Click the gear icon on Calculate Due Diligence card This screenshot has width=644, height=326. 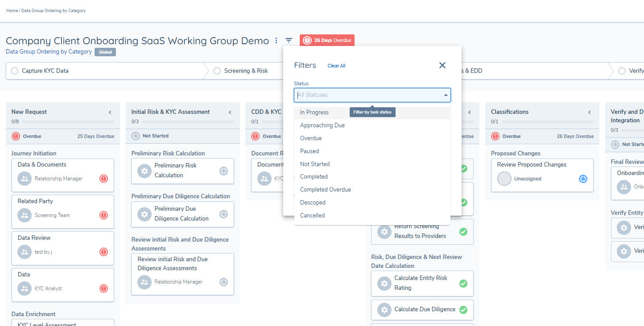click(x=384, y=310)
